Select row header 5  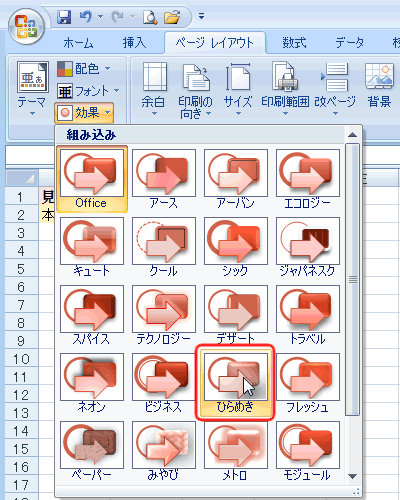(x=22, y=269)
